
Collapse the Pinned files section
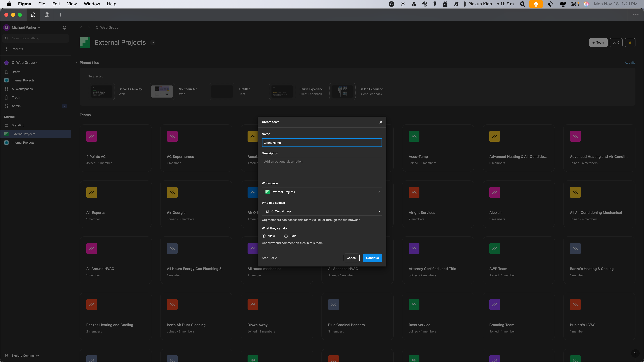76,63
